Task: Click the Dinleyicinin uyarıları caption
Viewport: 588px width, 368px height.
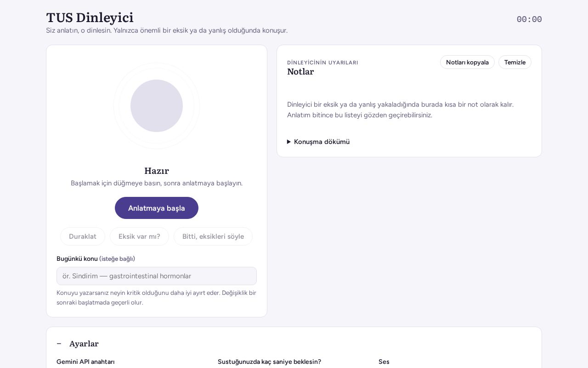Action: point(322,63)
